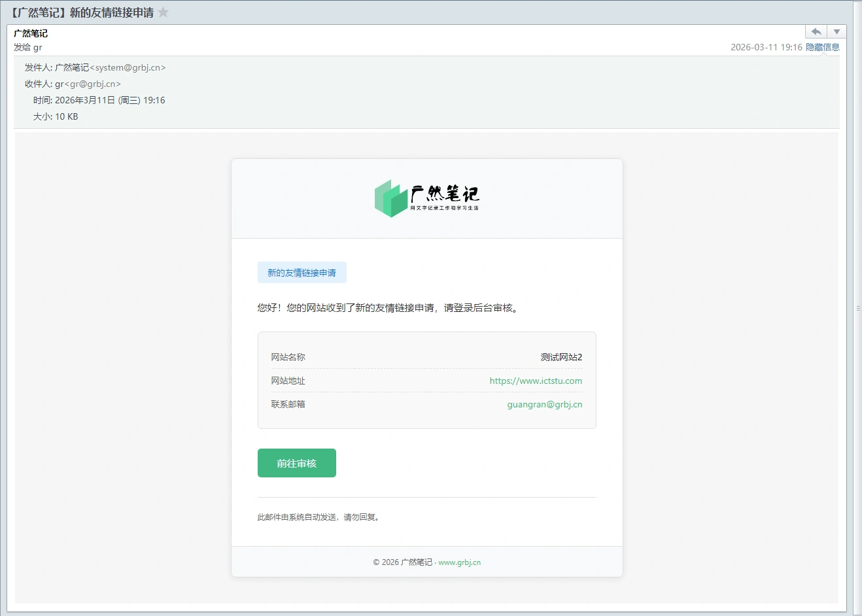Click the bold sender name 广然笔记
Viewport: 862px width, 616px height.
point(31,33)
